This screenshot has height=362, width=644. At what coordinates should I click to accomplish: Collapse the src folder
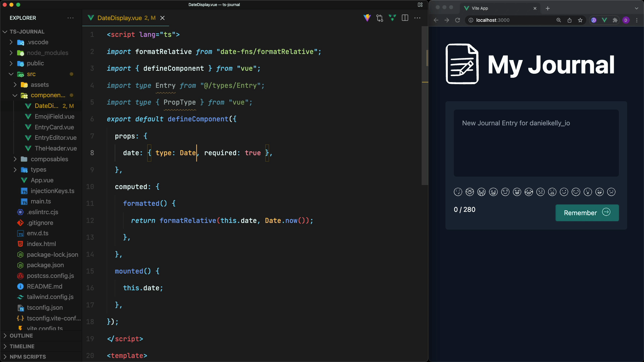click(31, 74)
